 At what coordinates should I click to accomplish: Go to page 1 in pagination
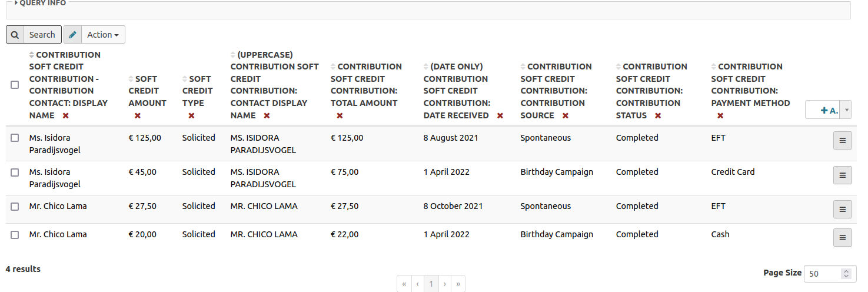coord(431,284)
